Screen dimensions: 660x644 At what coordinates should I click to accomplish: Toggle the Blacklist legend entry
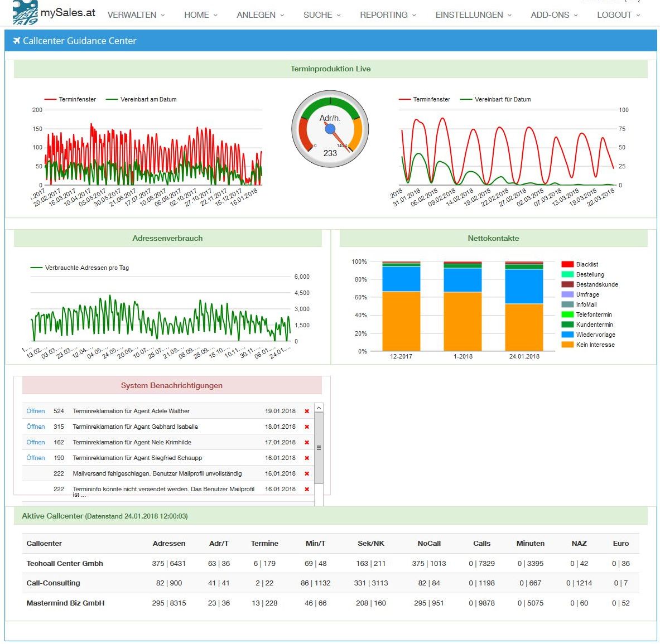tap(587, 264)
